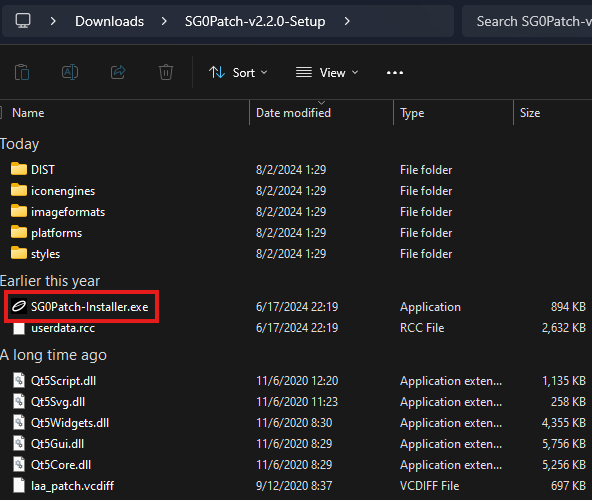Open the Sort dropdown menu
This screenshot has width=592, height=500.
238,73
